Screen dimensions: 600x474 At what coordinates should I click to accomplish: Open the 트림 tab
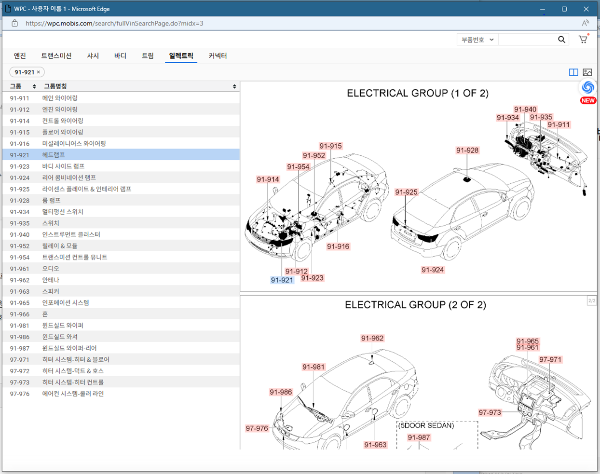point(147,56)
